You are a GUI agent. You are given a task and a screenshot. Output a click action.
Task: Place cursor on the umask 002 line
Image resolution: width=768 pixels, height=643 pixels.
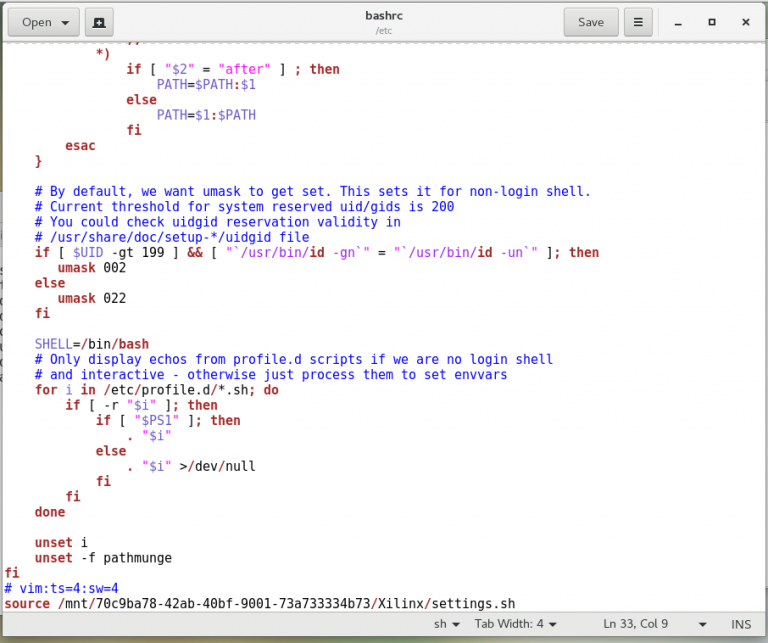(x=92, y=268)
